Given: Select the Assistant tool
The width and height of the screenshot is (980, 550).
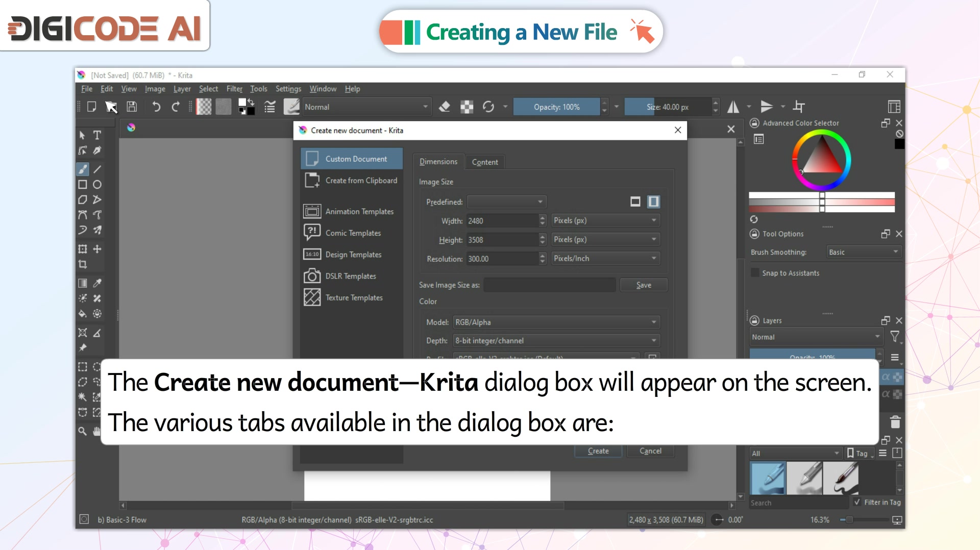Looking at the screenshot, I should tap(82, 333).
